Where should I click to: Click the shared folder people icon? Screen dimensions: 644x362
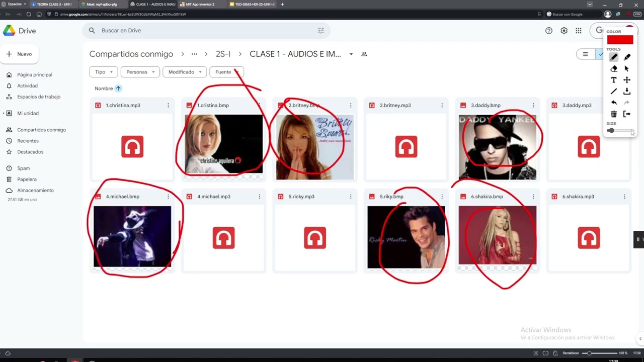tap(365, 54)
